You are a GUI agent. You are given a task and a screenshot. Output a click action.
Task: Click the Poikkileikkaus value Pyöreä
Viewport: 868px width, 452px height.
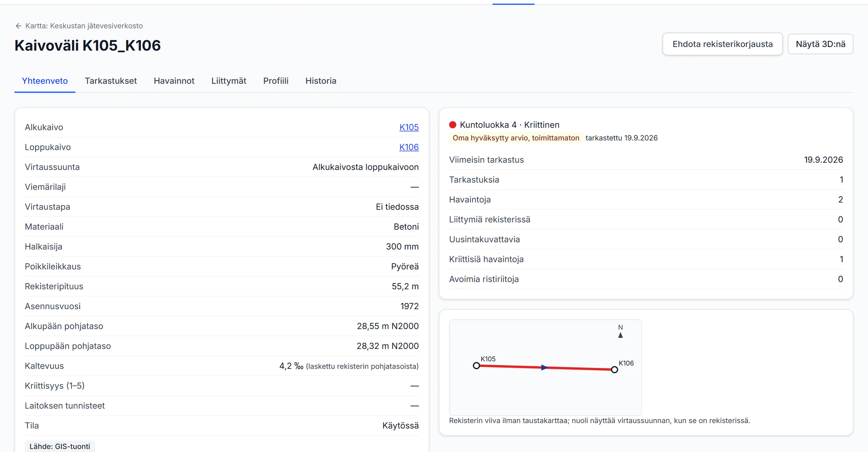click(405, 266)
